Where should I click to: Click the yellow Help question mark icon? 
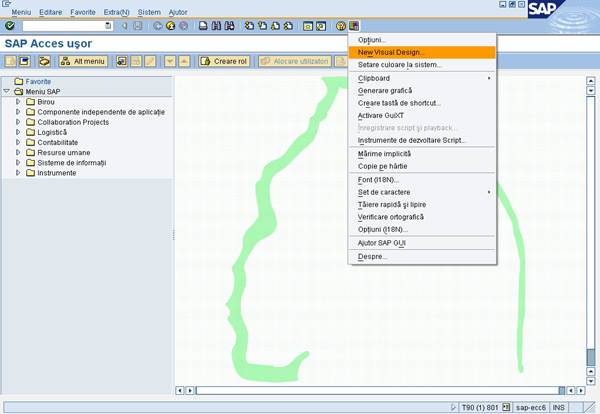click(341, 26)
